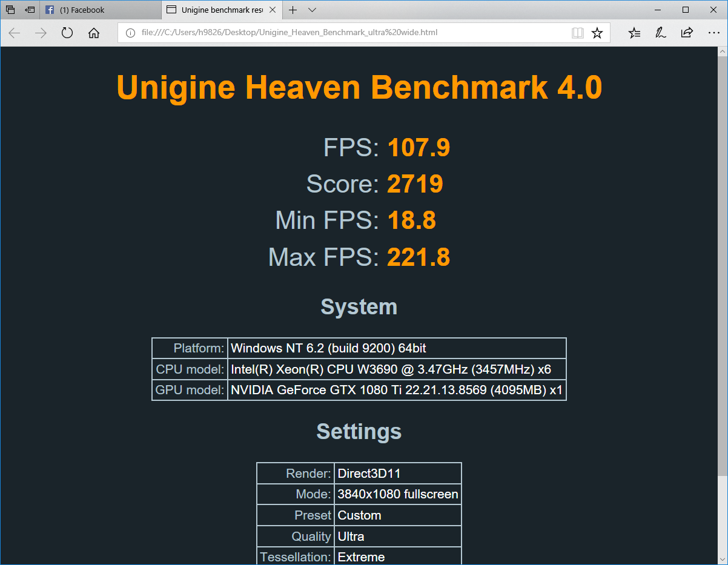The image size is (728, 565).
Task: Click the Custom preset cell
Action: coord(398,515)
